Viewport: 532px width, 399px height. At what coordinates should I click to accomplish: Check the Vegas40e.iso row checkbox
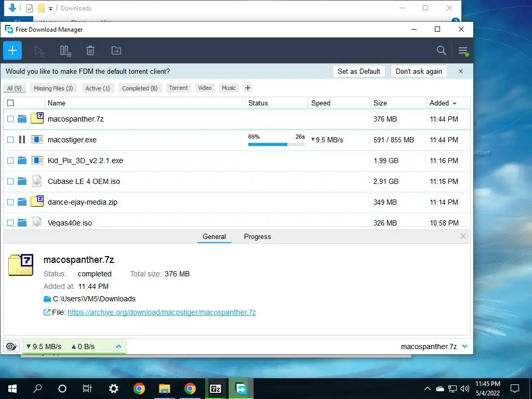[10, 223]
